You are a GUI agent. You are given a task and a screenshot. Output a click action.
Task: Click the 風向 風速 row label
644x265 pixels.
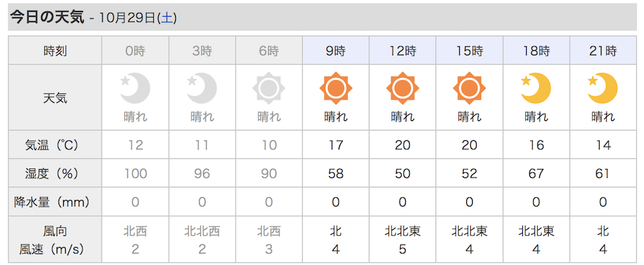coord(55,239)
